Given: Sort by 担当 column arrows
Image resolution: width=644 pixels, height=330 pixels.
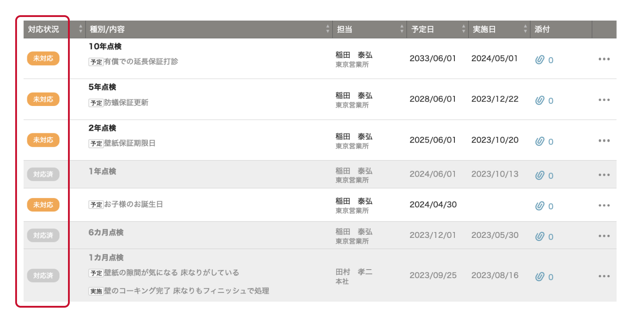Looking at the screenshot, I should point(402,30).
